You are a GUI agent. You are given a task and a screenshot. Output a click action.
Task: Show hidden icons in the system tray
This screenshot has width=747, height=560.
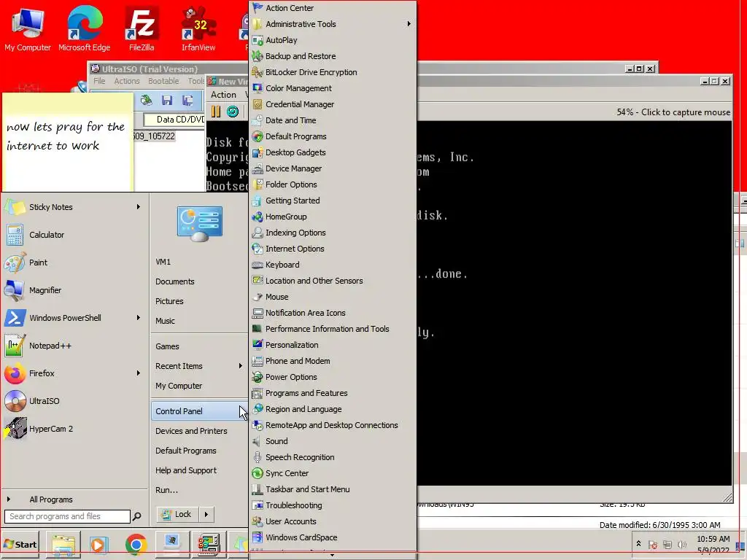[x=638, y=544]
